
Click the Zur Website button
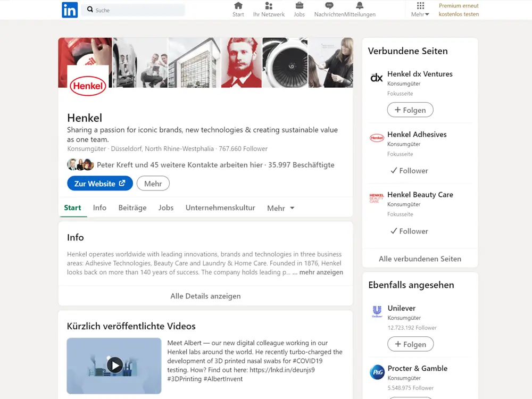99,183
